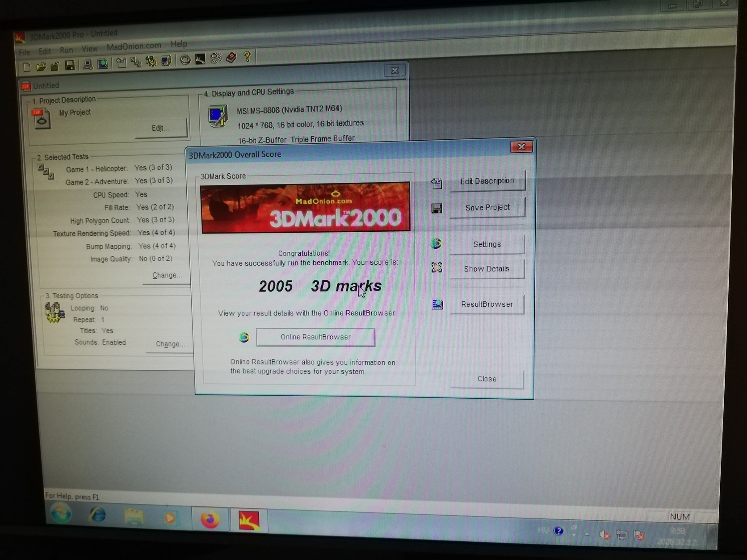Click Edit... under Project Description
Image resolution: width=747 pixels, height=560 pixels.
pyautogui.click(x=161, y=128)
